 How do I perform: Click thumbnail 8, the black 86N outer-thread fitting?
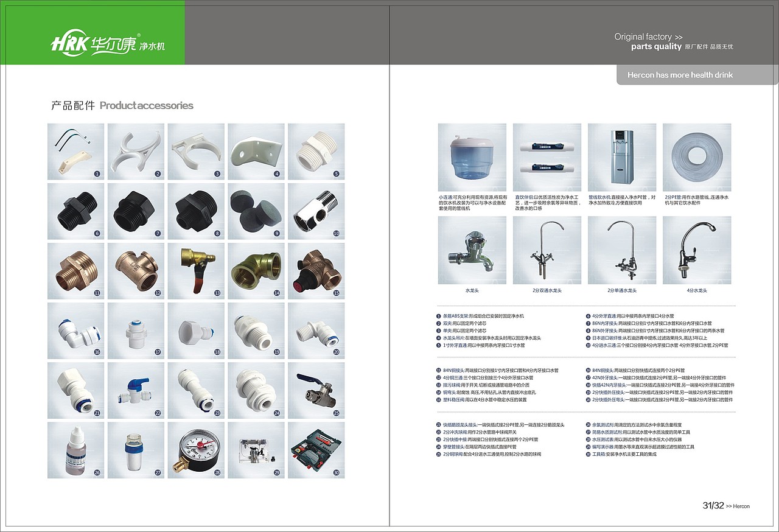[196, 211]
